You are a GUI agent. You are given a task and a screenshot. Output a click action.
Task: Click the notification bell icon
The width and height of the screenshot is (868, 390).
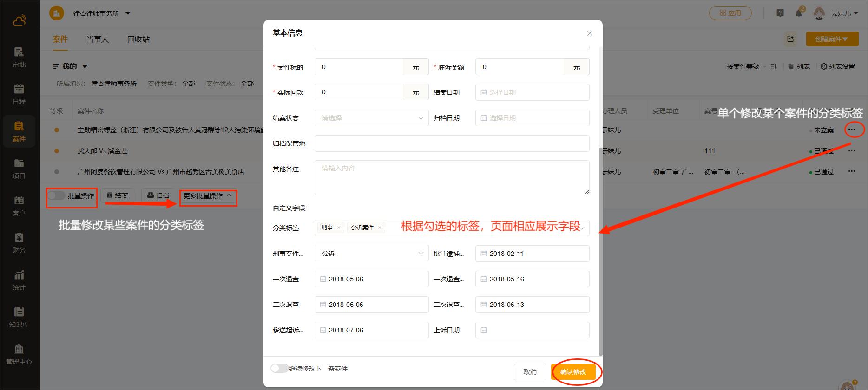click(799, 13)
